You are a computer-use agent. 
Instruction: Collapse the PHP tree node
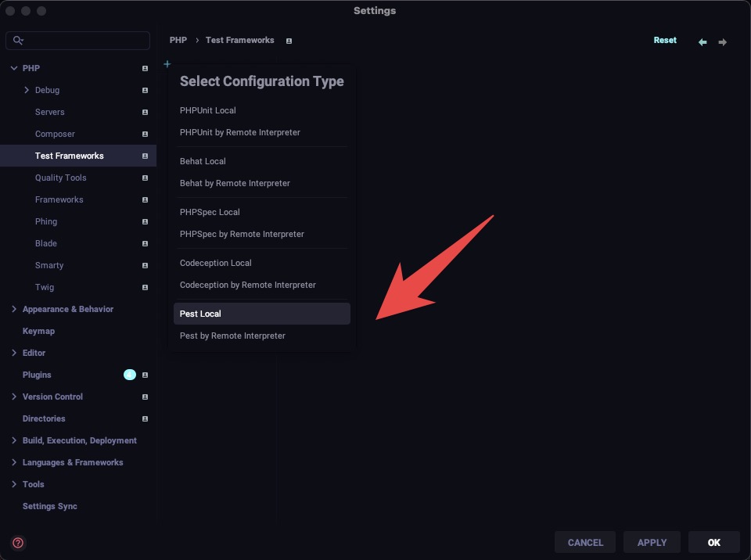(x=14, y=68)
